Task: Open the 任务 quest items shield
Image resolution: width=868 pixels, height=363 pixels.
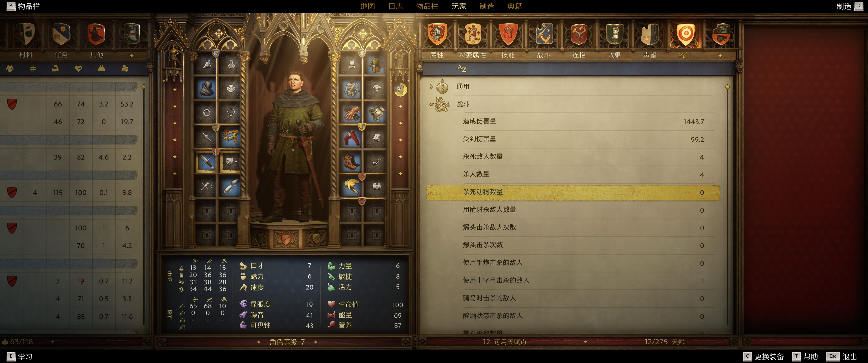Action: (x=61, y=34)
